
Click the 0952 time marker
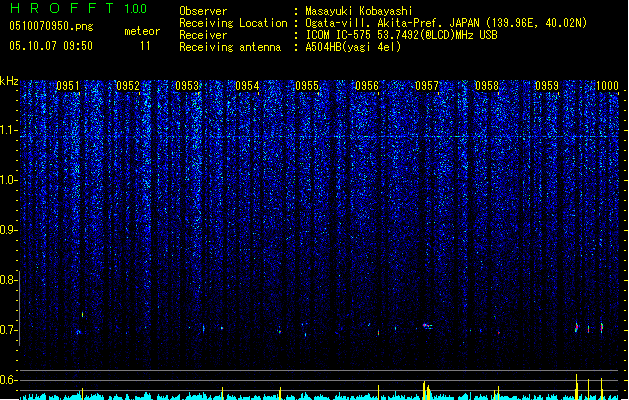(x=128, y=86)
